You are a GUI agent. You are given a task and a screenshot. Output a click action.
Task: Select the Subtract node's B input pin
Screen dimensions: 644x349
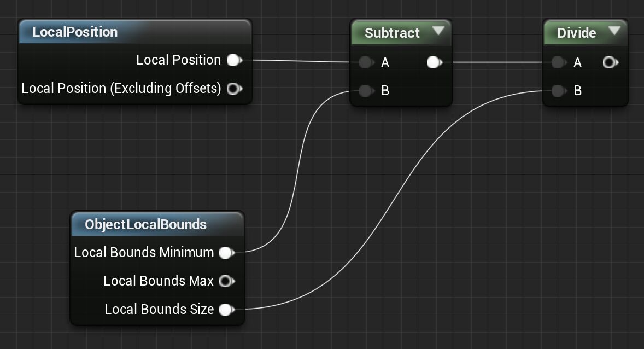tap(366, 91)
